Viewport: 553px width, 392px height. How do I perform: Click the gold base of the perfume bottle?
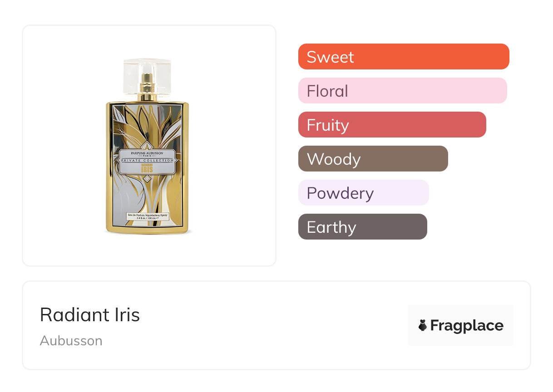pyautogui.click(x=147, y=230)
